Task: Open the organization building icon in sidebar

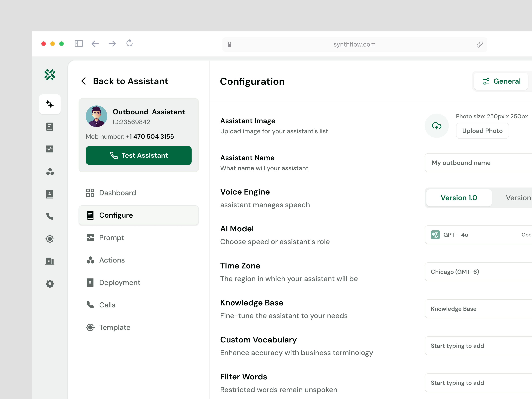Action: pyautogui.click(x=50, y=261)
